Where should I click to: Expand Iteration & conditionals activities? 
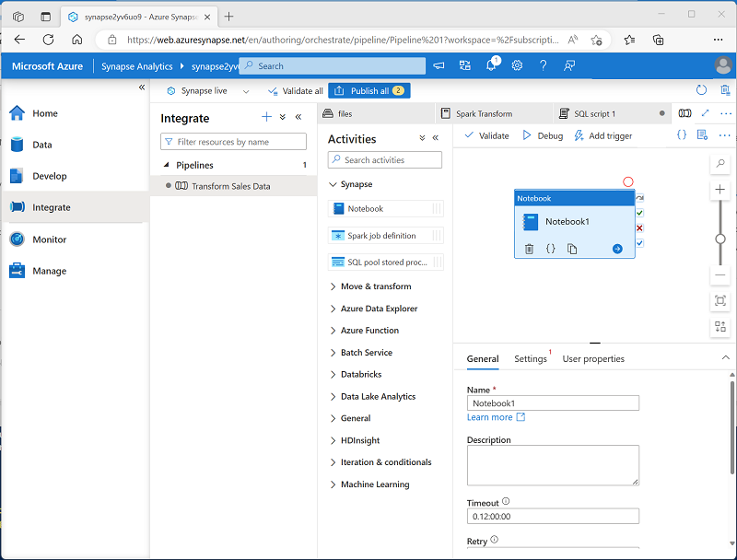[333, 462]
